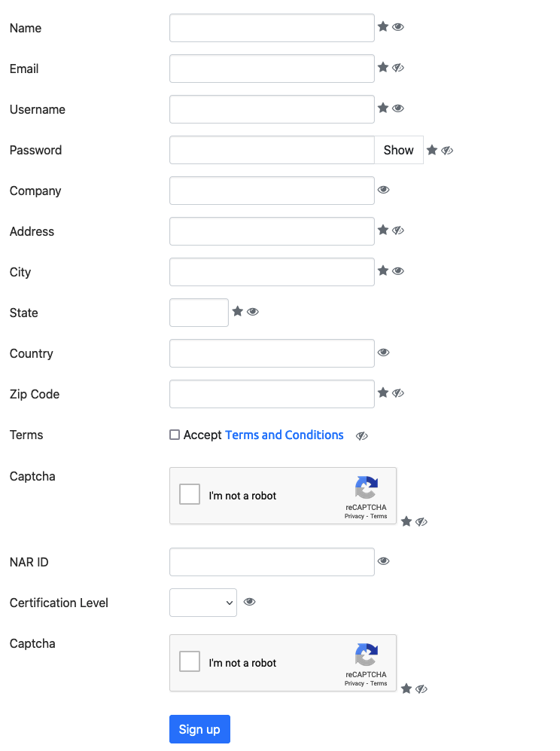Tick the bottom captcha robot checkbox
The height and width of the screenshot is (751, 560).
pos(190,661)
